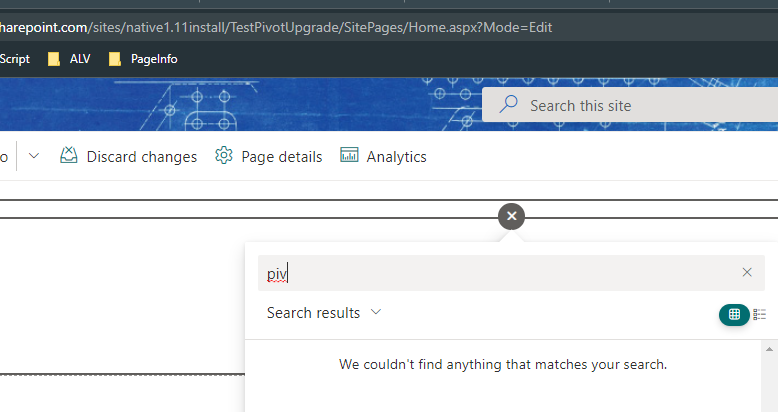This screenshot has height=412, width=778.
Task: Click the magnifier search icon
Action: [x=509, y=104]
